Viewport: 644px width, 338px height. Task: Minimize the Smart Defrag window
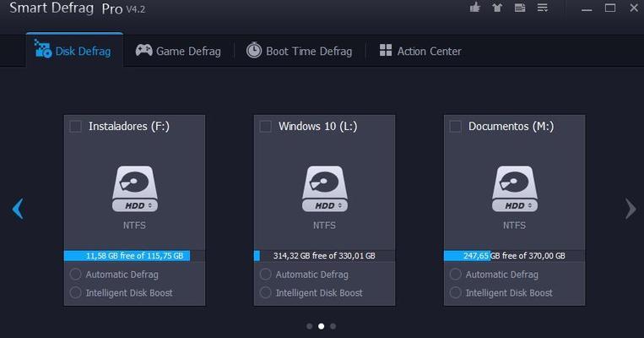click(587, 8)
